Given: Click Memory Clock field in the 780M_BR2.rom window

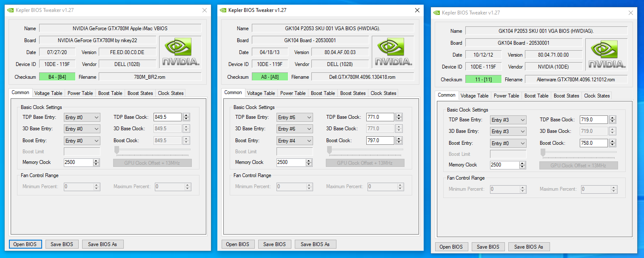Looking at the screenshot, I should tap(78, 162).
